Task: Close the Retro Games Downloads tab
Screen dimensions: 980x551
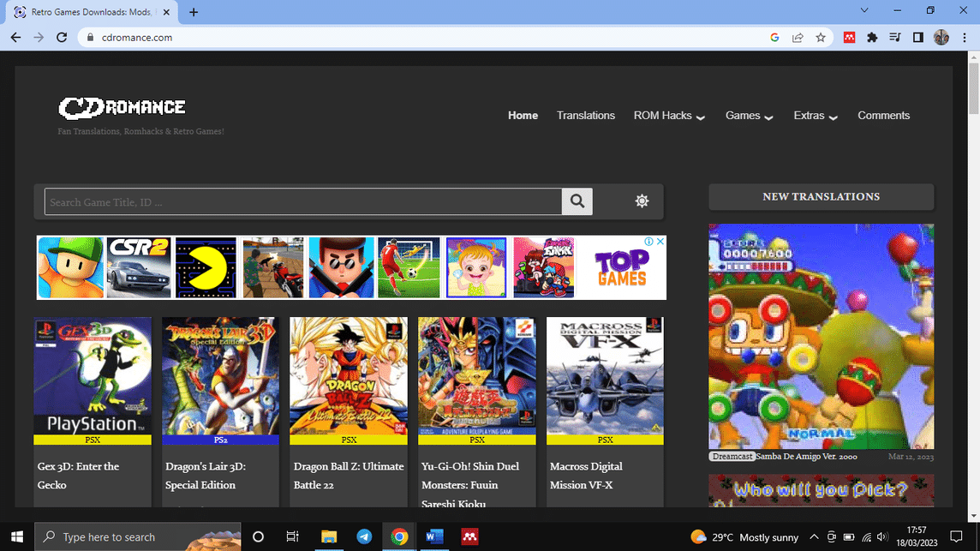Action: [x=166, y=12]
